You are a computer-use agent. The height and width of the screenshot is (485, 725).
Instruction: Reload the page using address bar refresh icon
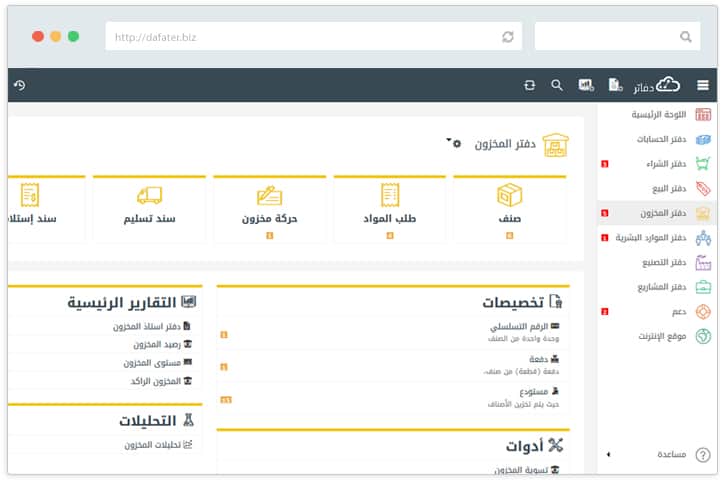tap(508, 37)
